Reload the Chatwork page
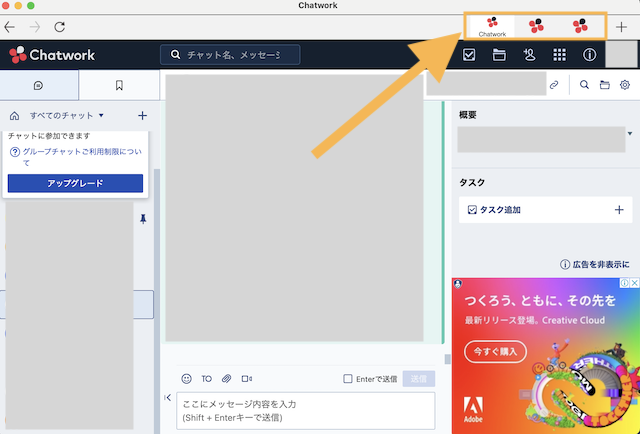The height and width of the screenshot is (434, 640). pos(60,27)
